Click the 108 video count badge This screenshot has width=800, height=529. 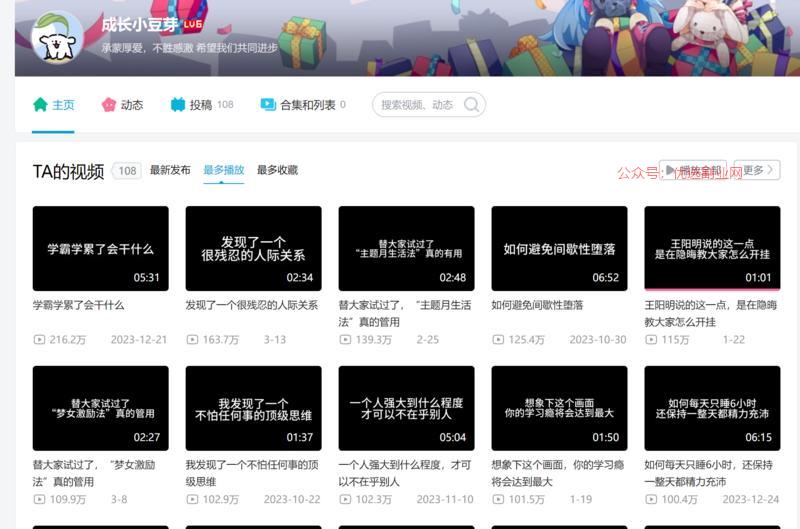click(127, 171)
